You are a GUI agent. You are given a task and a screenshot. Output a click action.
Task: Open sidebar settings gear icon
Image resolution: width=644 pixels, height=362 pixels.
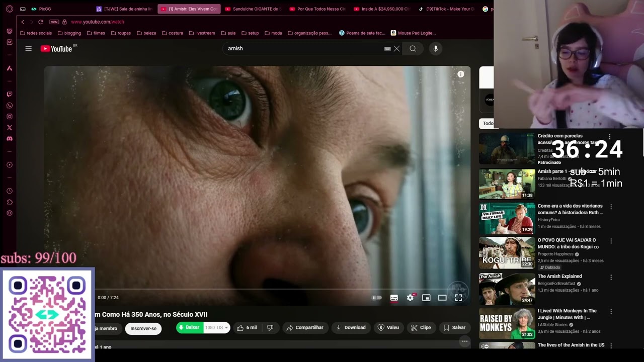click(9, 213)
